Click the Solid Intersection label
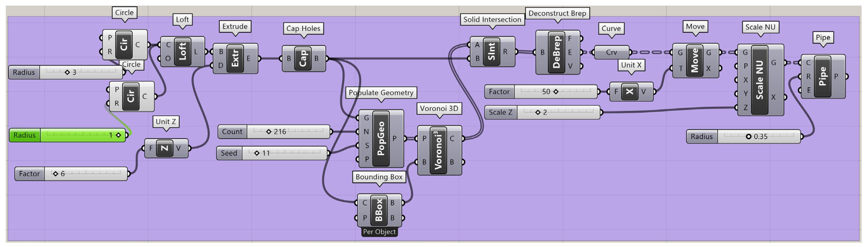Viewport: 868px width, 247px height. pos(492,20)
